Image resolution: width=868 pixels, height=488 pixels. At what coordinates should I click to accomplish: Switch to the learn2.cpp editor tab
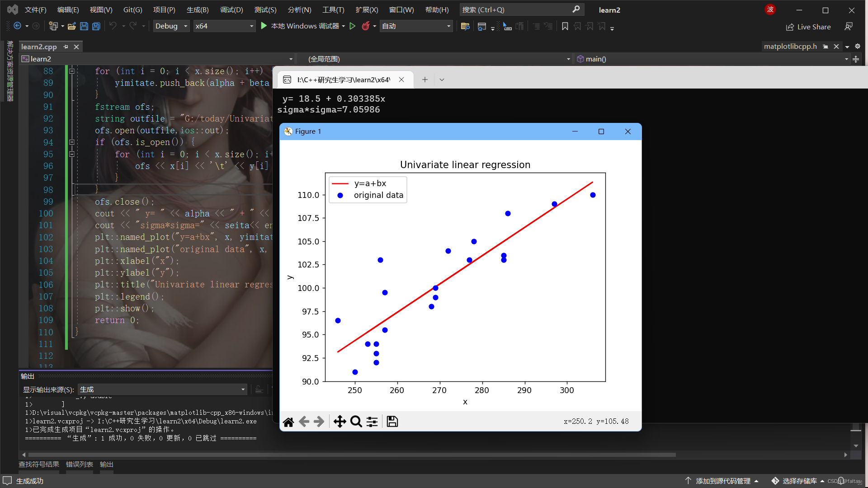pos(39,47)
